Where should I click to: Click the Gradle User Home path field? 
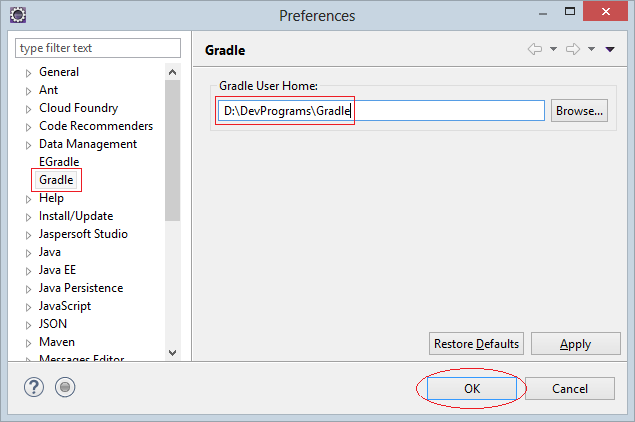(381, 111)
